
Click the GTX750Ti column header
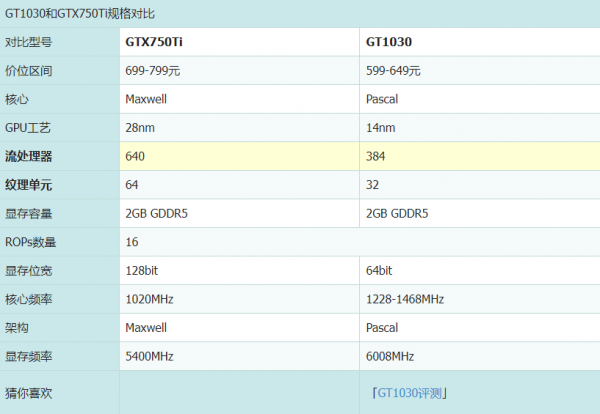coord(153,43)
